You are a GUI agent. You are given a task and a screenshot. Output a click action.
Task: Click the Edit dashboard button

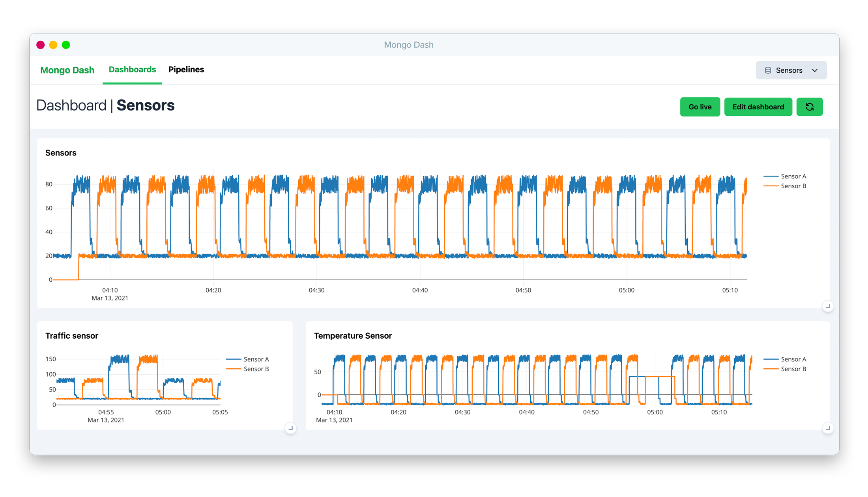[758, 107]
